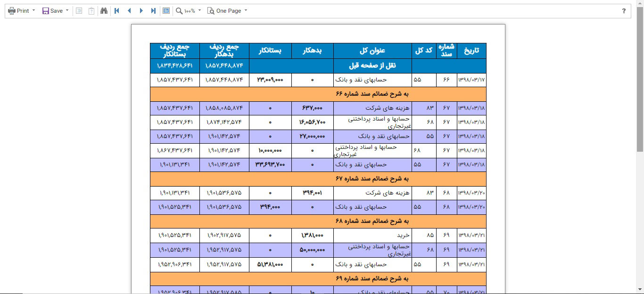Toggle the bookmarks panel icon
644x294 pixels.
[79, 10]
